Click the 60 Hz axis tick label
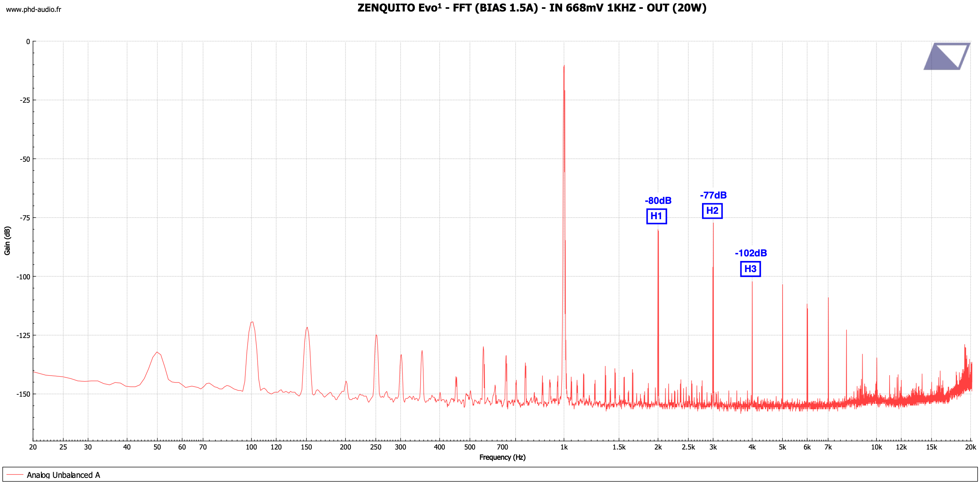Image resolution: width=980 pixels, height=484 pixels. click(x=182, y=447)
